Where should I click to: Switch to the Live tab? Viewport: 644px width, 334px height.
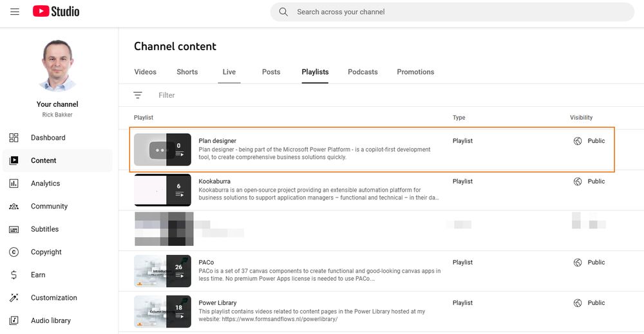(229, 72)
